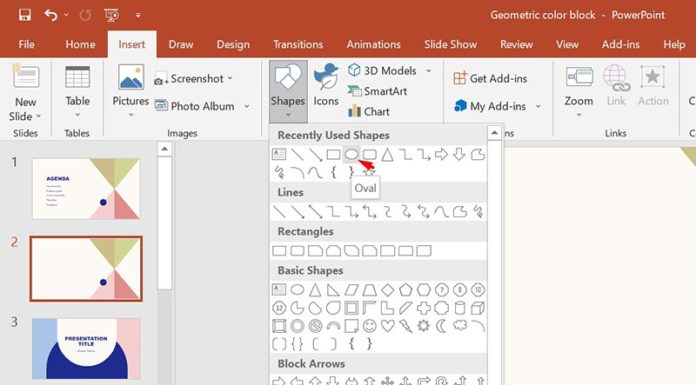Select Cloud shape in Basic Shapes
696x385 pixels.
point(460,325)
